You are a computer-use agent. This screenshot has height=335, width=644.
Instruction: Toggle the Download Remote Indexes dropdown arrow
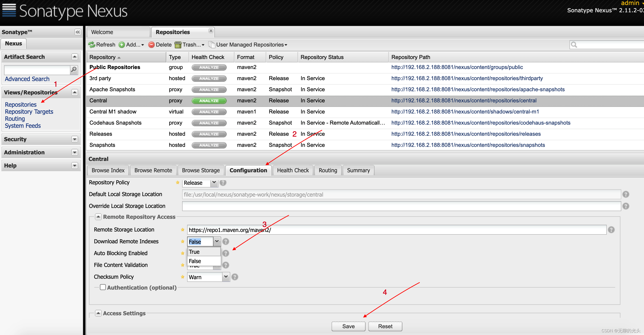tap(217, 241)
